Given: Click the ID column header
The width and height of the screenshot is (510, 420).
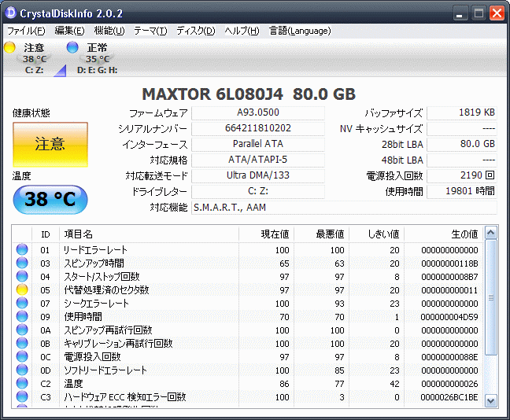Looking at the screenshot, I should (x=46, y=234).
